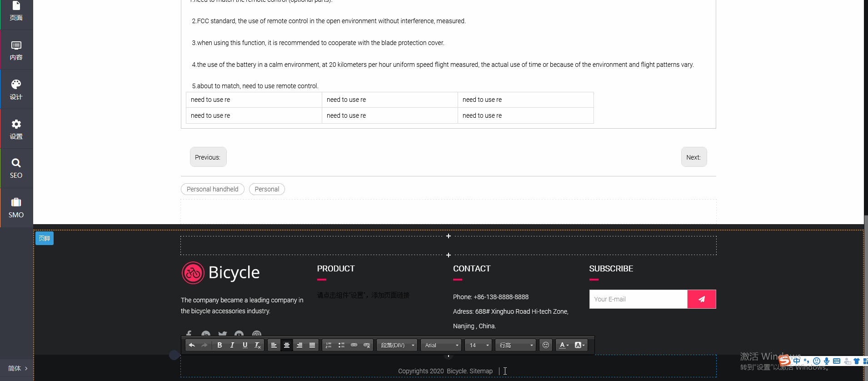Toggle bold formatting in text toolbar
Screen dimensions: 868x381
pyautogui.click(x=219, y=346)
